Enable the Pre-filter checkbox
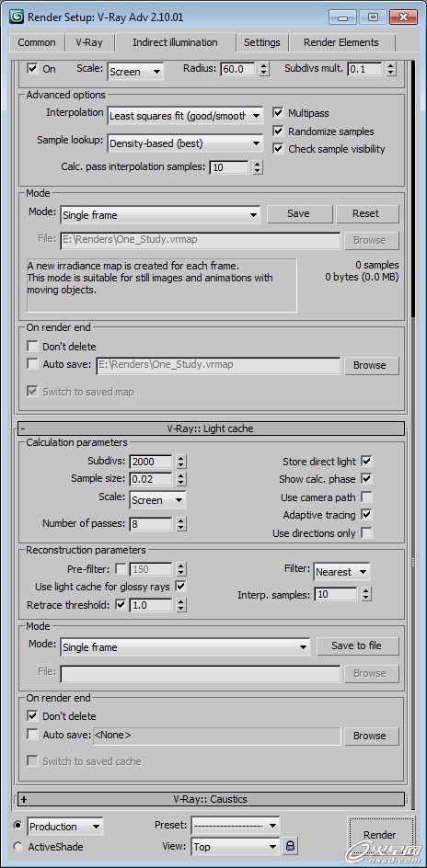Image resolution: width=427 pixels, height=868 pixels. (121, 568)
